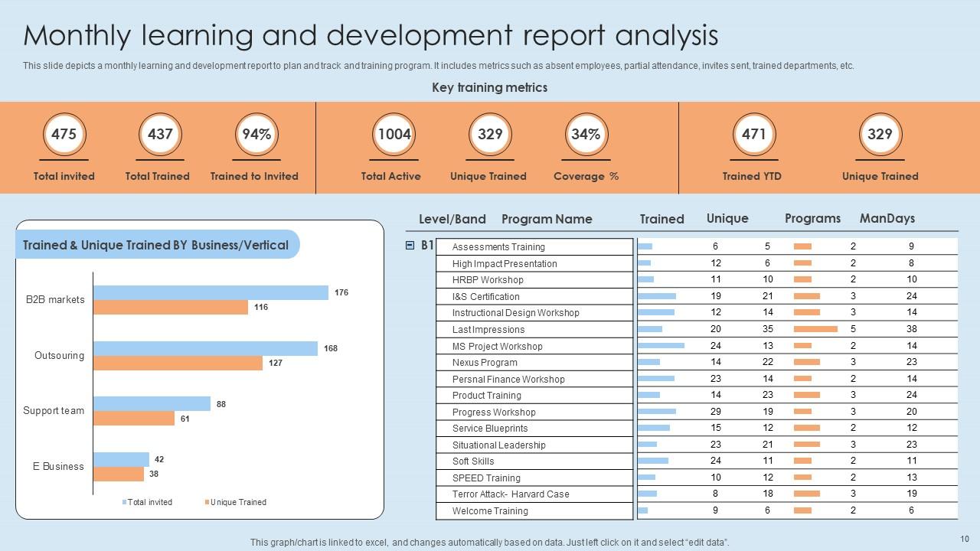The width and height of the screenshot is (980, 551).
Task: Click the 94% Trained to Invited badge
Action: (255, 135)
